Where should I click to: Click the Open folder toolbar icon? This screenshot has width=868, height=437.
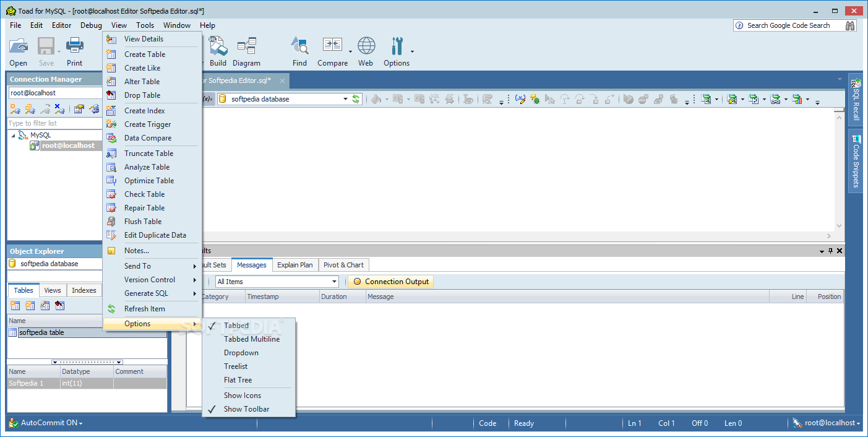(19, 46)
